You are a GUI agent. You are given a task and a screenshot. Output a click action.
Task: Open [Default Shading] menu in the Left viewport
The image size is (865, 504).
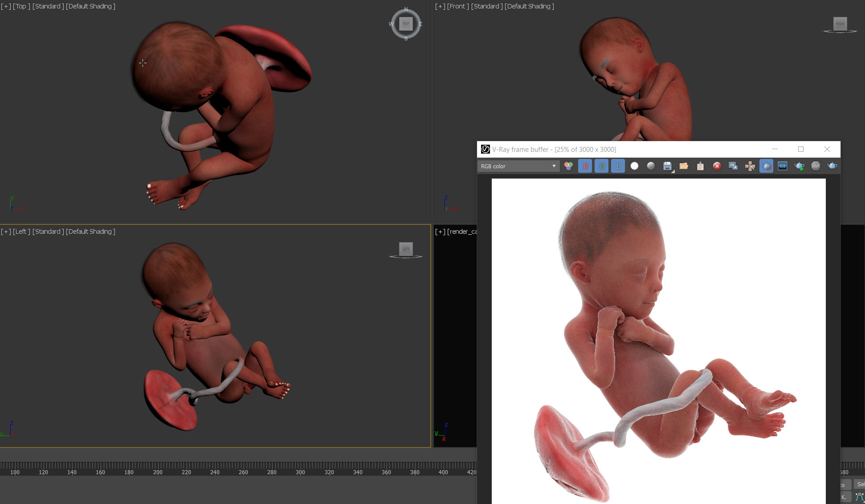pos(90,232)
